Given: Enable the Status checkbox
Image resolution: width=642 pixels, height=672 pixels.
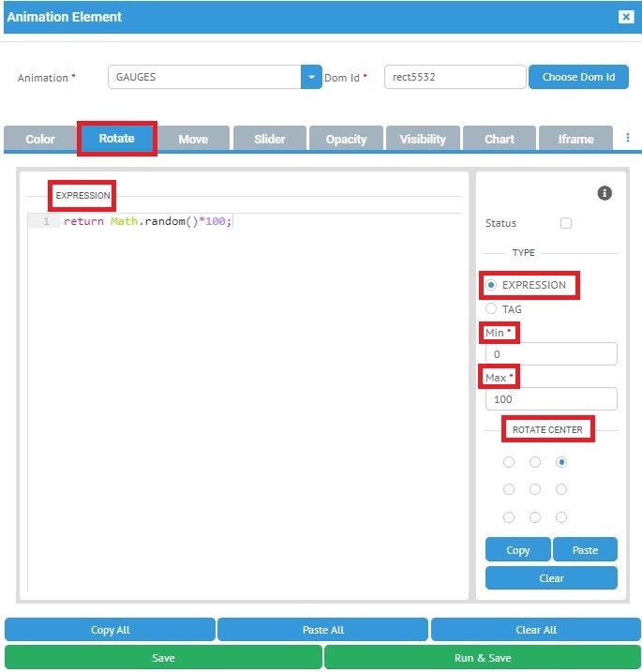Looking at the screenshot, I should click(x=565, y=223).
